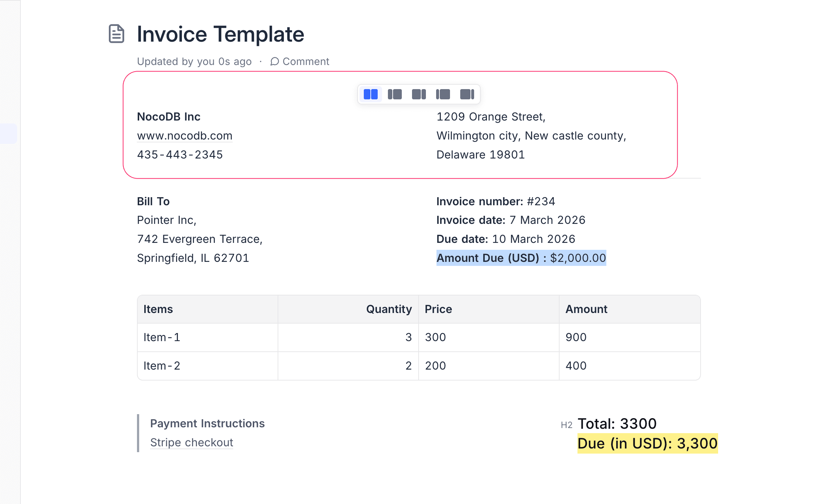Open the www.nocodb.com link
The height and width of the screenshot is (504, 816).
coord(184,135)
